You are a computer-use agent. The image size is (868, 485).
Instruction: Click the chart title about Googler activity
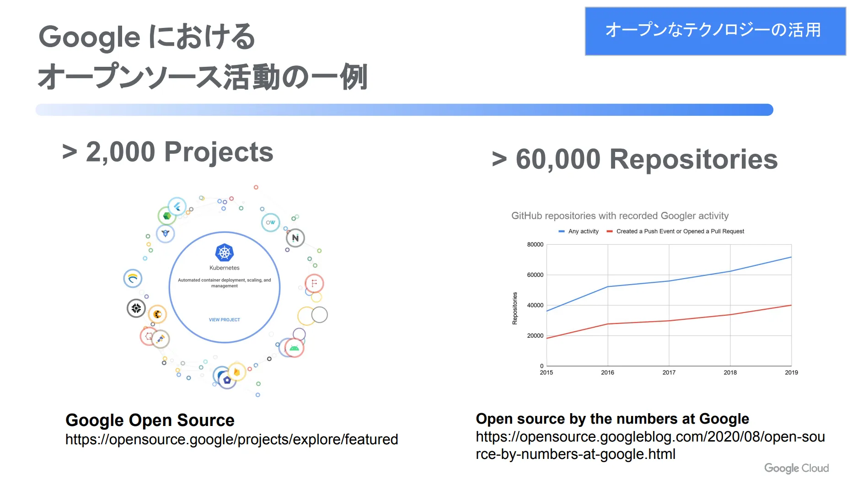click(620, 216)
